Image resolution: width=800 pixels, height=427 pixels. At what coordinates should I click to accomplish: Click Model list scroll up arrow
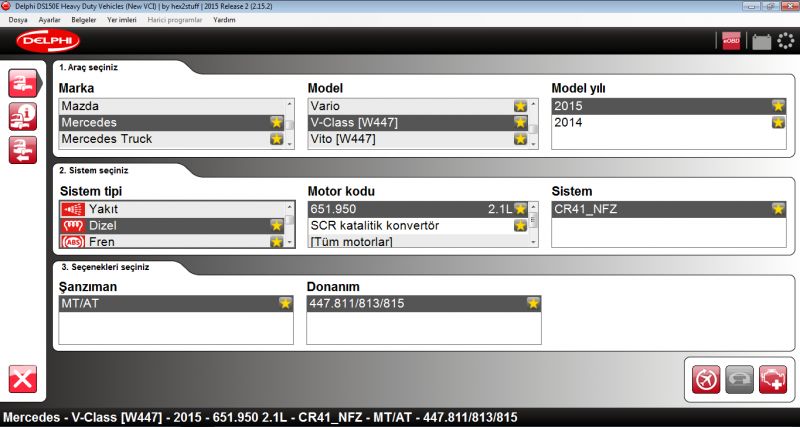click(534, 104)
